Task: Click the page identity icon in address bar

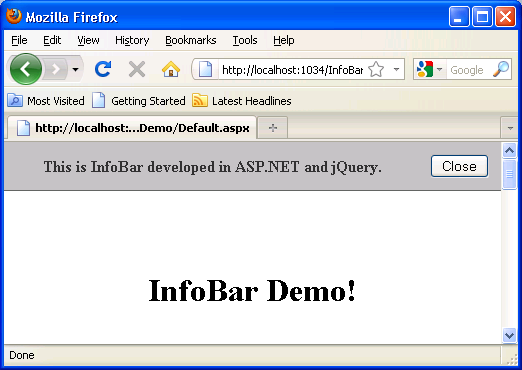Action: pyautogui.click(x=205, y=69)
